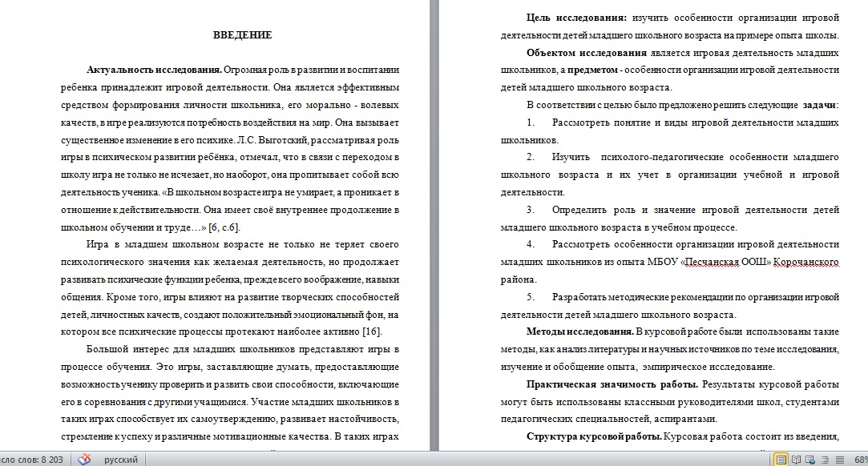Switch to Draft view
This screenshot has height=466, width=868.
pos(839,460)
